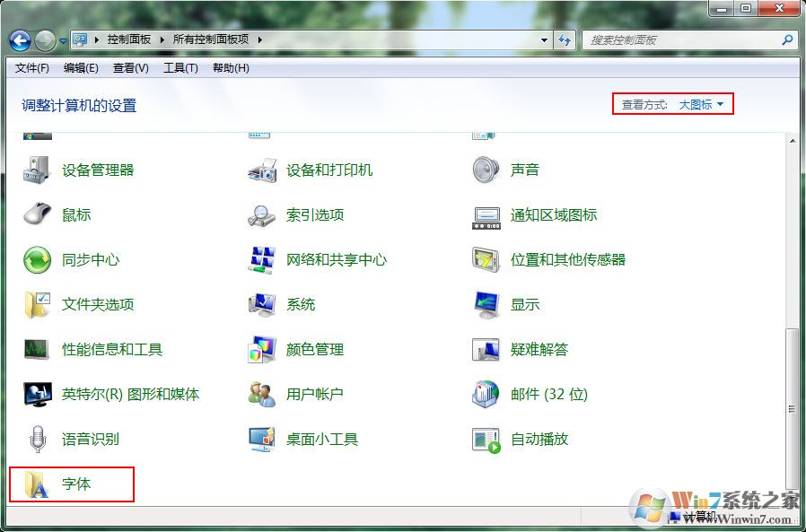Open the 字体 fonts folder icon

(x=37, y=484)
